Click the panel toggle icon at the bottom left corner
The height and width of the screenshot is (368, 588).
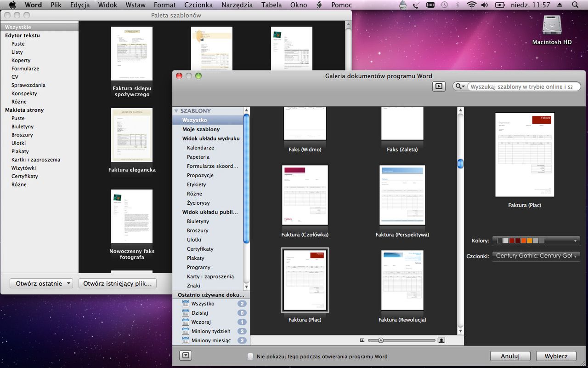pyautogui.click(x=185, y=355)
